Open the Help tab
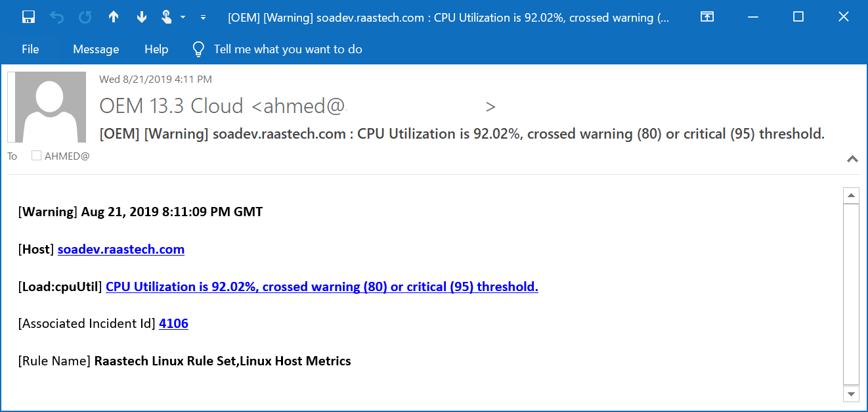 [x=156, y=49]
